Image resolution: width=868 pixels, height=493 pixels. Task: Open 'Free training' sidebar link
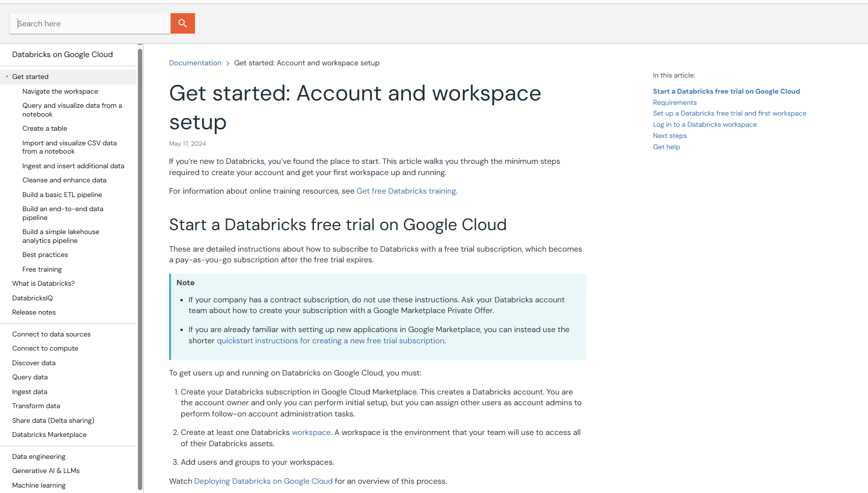[42, 270]
